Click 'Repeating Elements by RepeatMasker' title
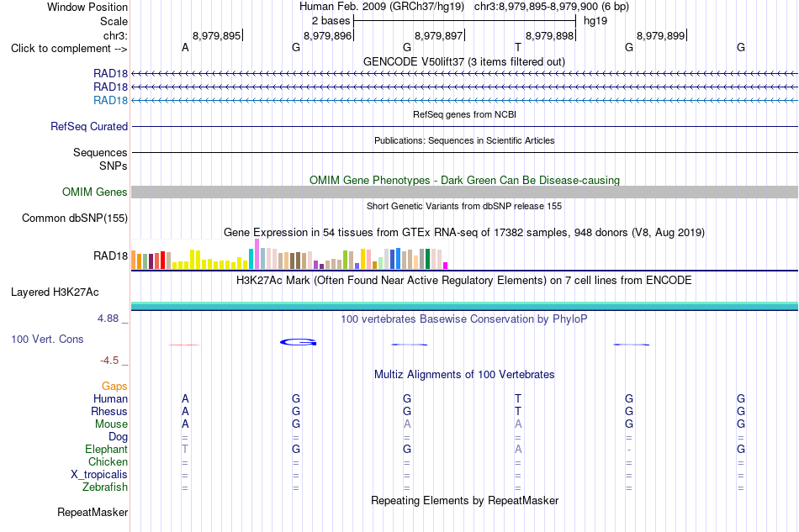799x532 pixels. point(464,501)
